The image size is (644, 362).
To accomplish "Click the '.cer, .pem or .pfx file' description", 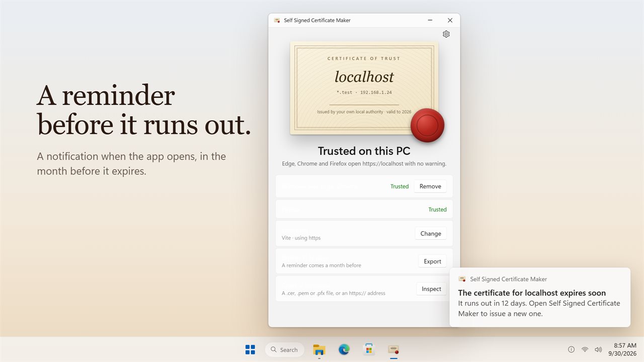I will (334, 293).
